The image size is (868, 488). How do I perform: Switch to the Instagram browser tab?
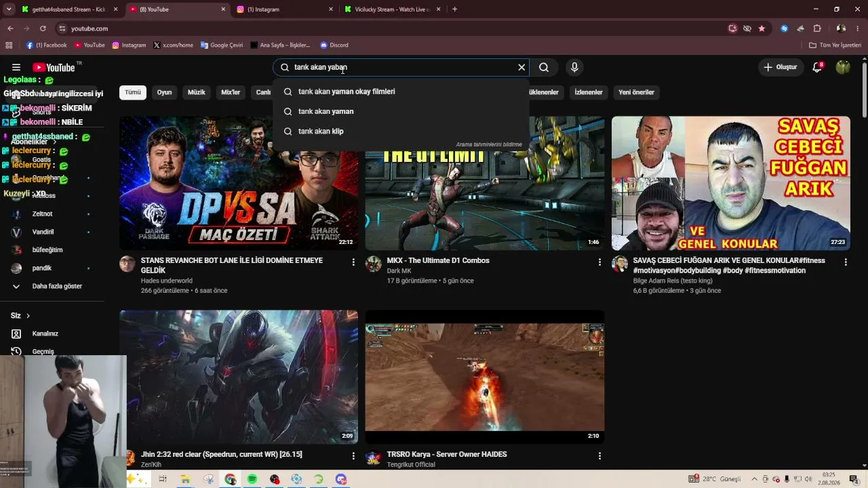[x=285, y=9]
